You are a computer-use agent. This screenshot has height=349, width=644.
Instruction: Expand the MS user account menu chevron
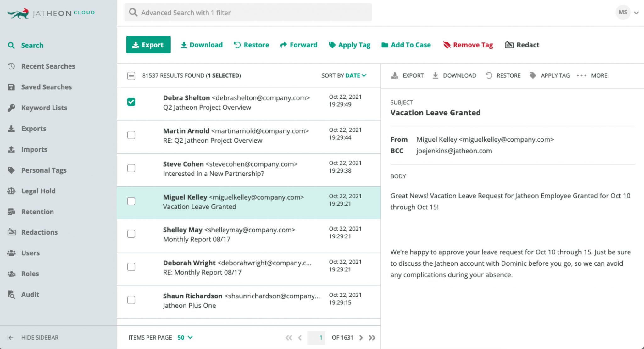click(636, 13)
